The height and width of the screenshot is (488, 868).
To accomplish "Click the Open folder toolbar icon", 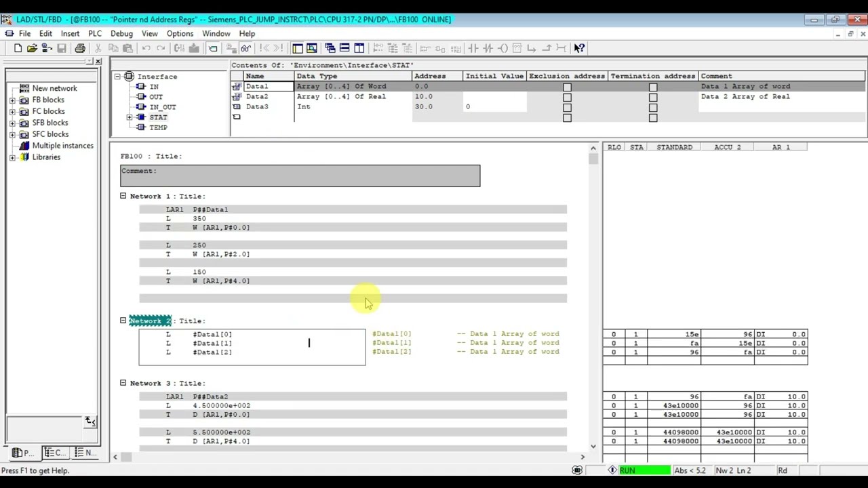I will point(32,48).
